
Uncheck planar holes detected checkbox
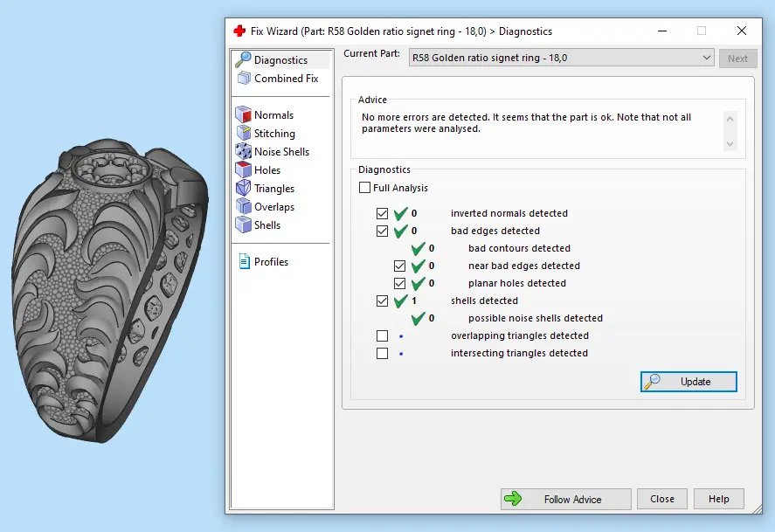tap(399, 283)
